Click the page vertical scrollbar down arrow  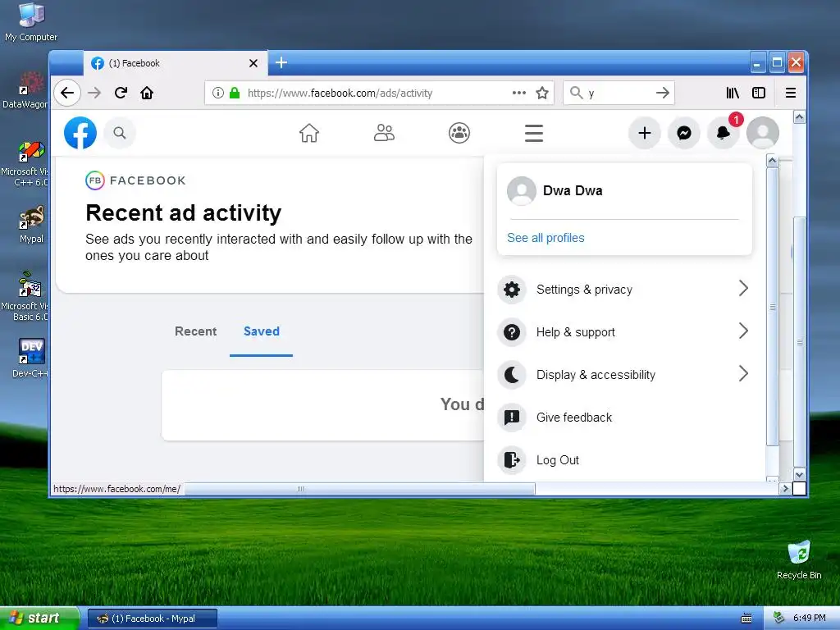(x=799, y=475)
